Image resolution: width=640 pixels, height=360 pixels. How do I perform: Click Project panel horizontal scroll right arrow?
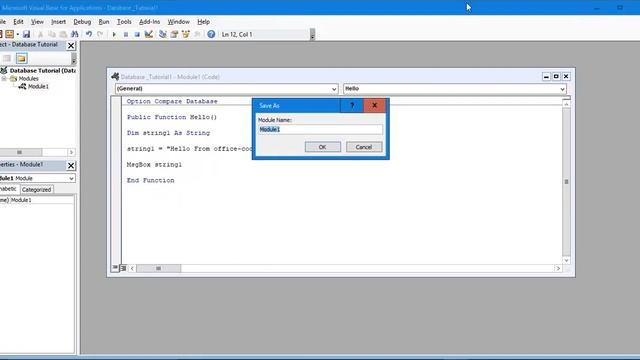71,152
